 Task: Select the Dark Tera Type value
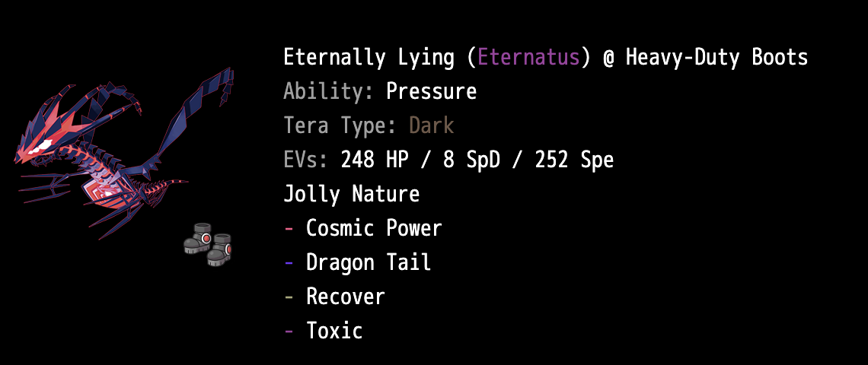[431, 125]
